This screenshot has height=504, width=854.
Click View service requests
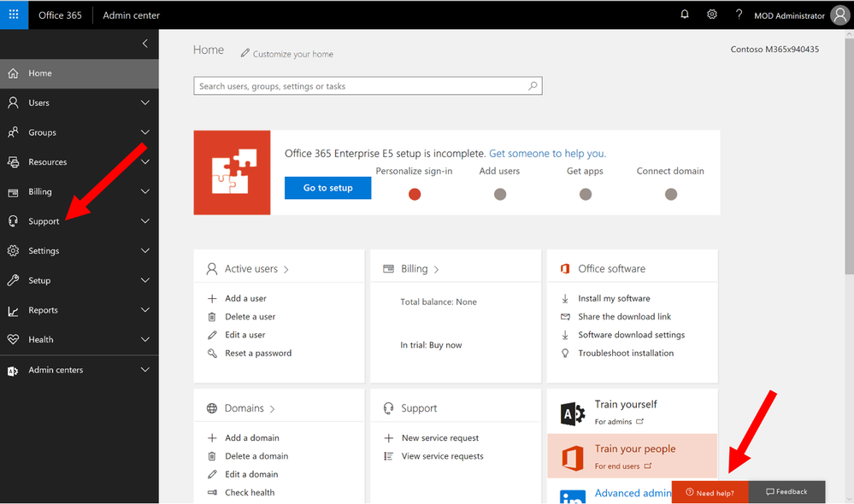442,456
